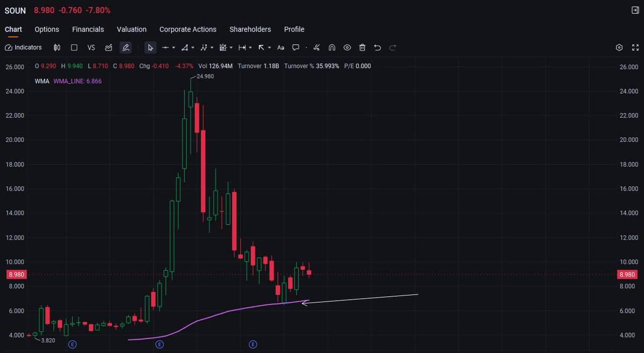Expand the range measure dropdown arrow
Screen dimensions: 644x353
pos(251,48)
